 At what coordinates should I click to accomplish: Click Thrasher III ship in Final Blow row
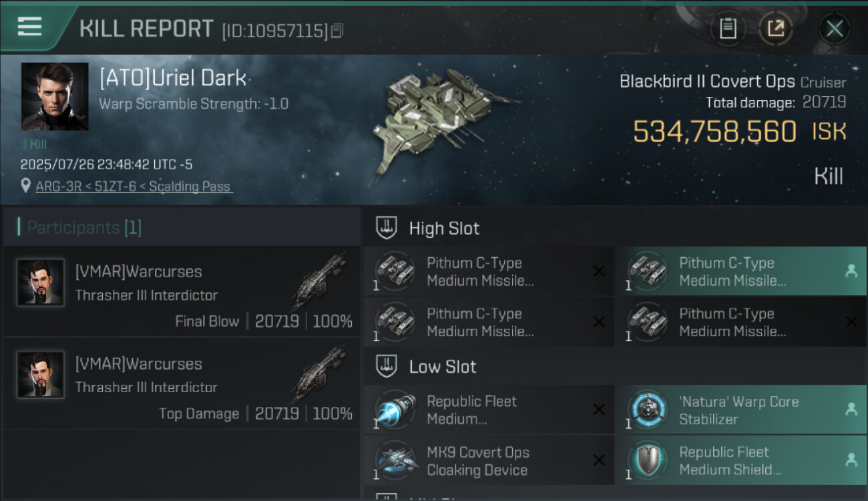click(x=319, y=281)
